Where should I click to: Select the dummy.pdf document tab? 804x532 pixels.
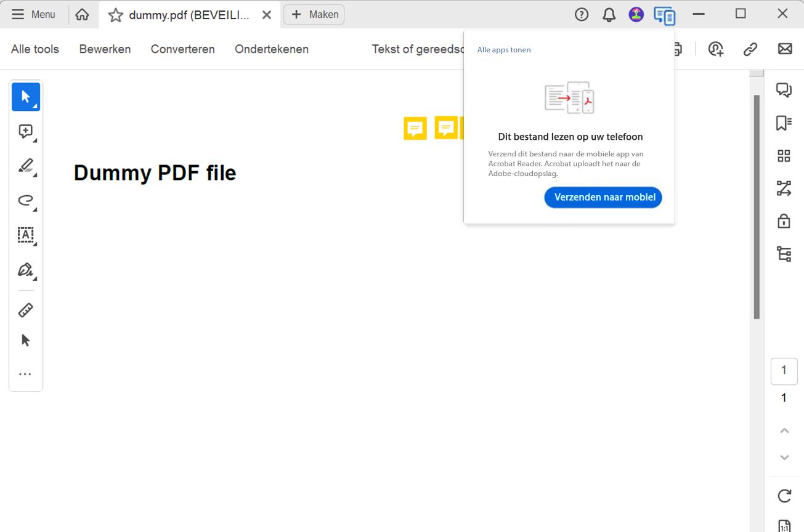point(189,15)
